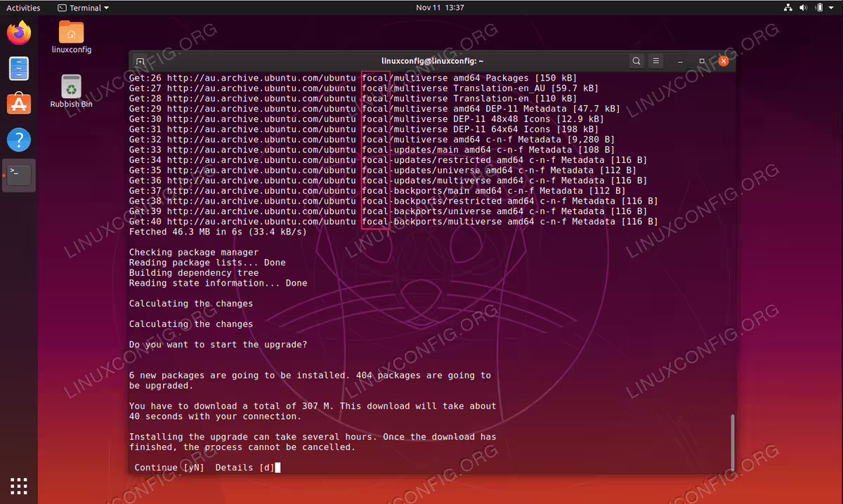Screen dimensions: 843x504
Task: Click 'Do you want to start the upgrade?' line
Action: point(218,345)
